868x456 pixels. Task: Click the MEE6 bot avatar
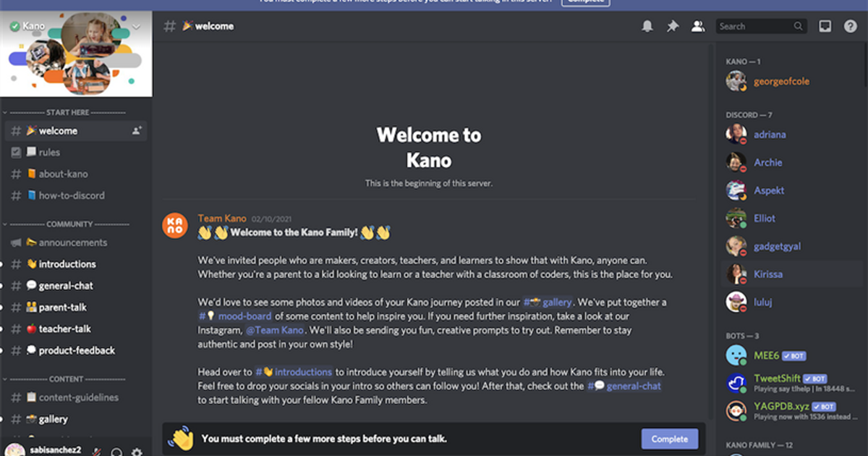(x=736, y=355)
